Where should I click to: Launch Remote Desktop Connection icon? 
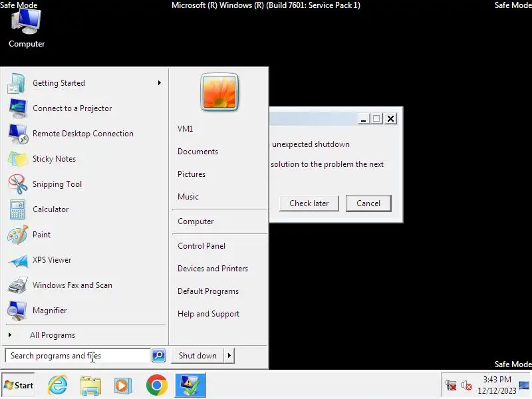(x=17, y=134)
